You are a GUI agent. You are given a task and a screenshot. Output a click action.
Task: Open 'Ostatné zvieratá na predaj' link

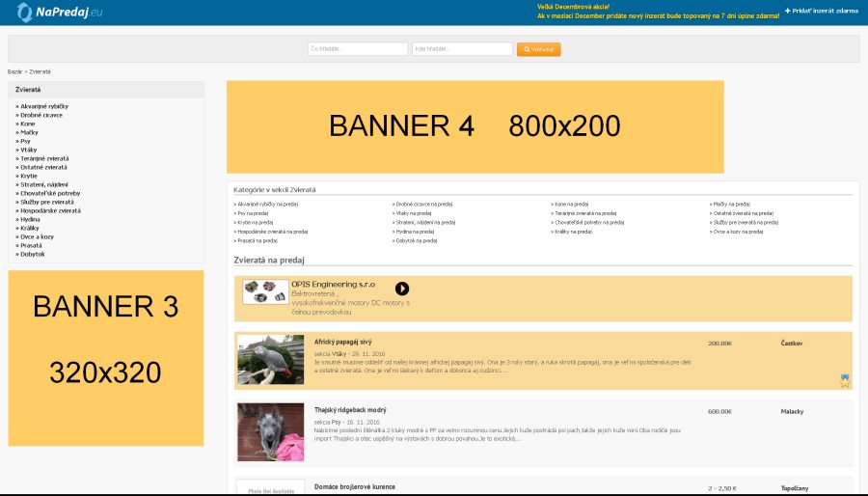tap(744, 213)
